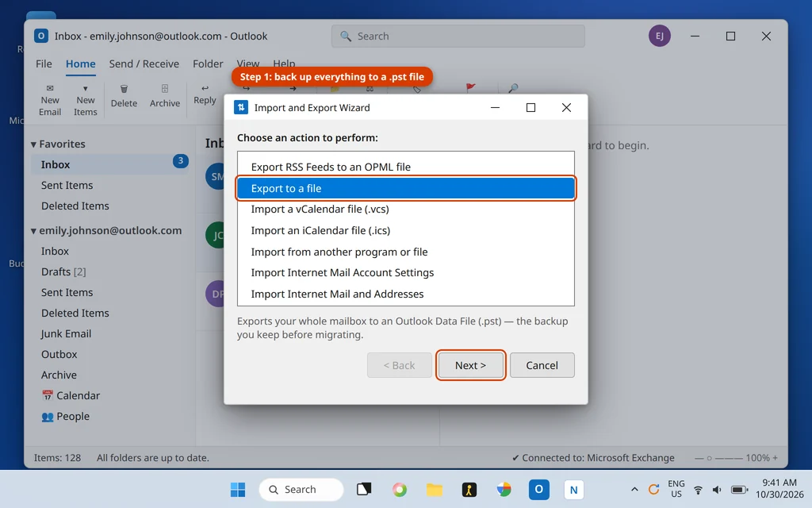Viewport: 812px width, 508px height.
Task: Open Deleted Items under Favorites
Action: [75, 206]
